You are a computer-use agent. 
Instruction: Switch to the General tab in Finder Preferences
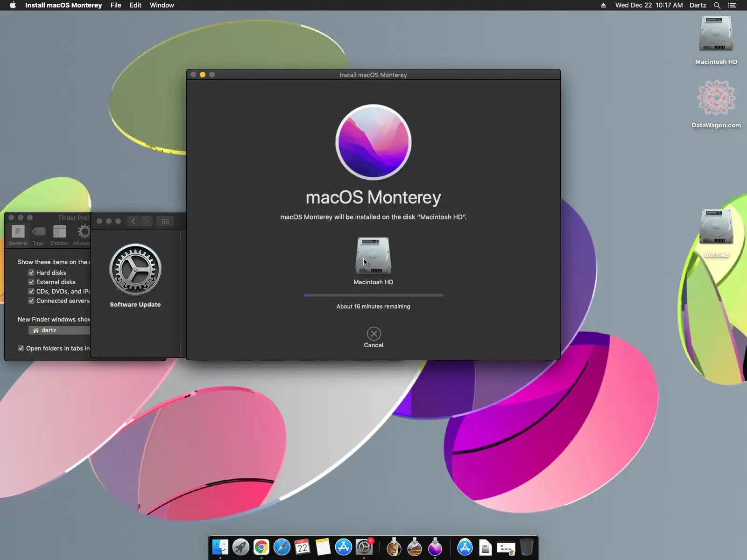click(x=18, y=235)
